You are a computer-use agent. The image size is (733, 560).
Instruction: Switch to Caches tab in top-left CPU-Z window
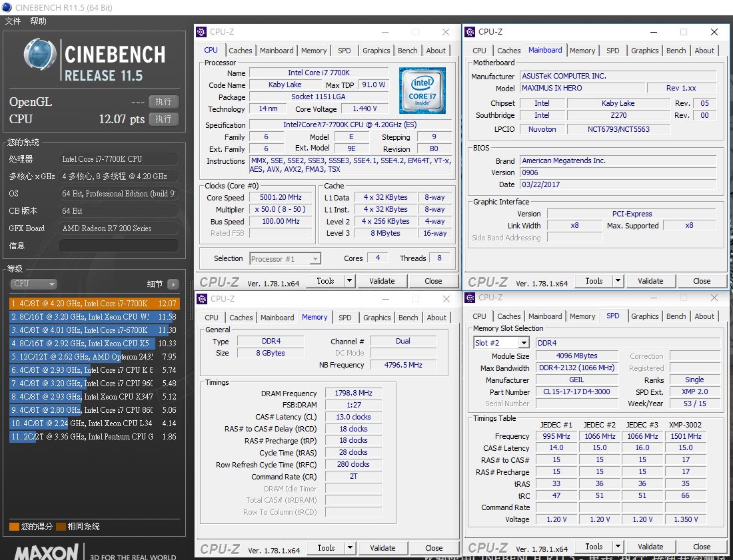point(241,51)
